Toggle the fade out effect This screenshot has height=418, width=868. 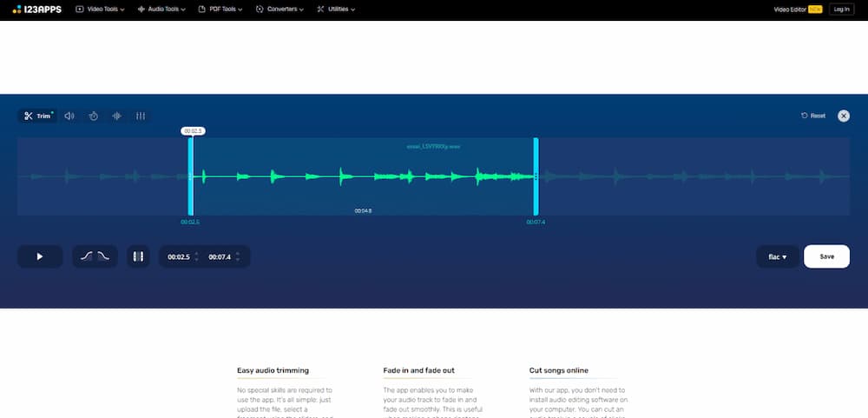103,256
